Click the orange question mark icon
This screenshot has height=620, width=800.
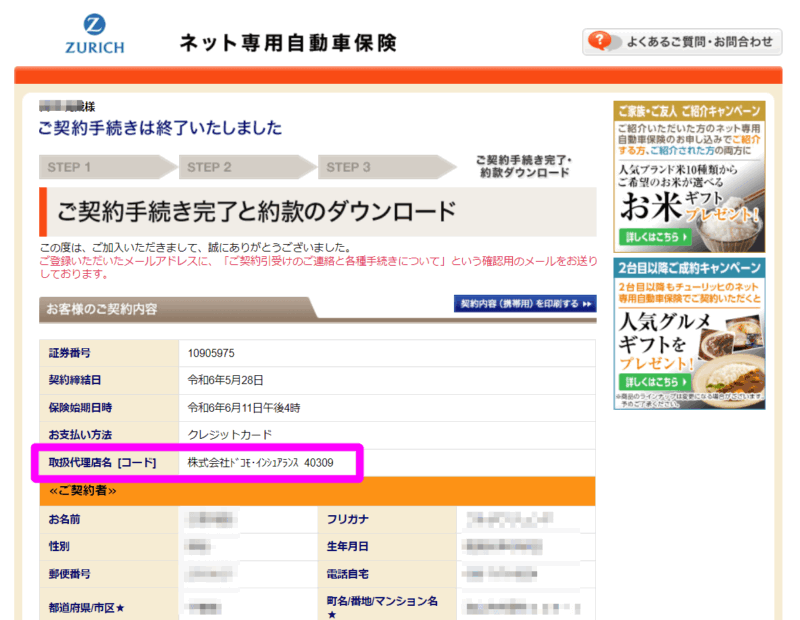(x=599, y=41)
